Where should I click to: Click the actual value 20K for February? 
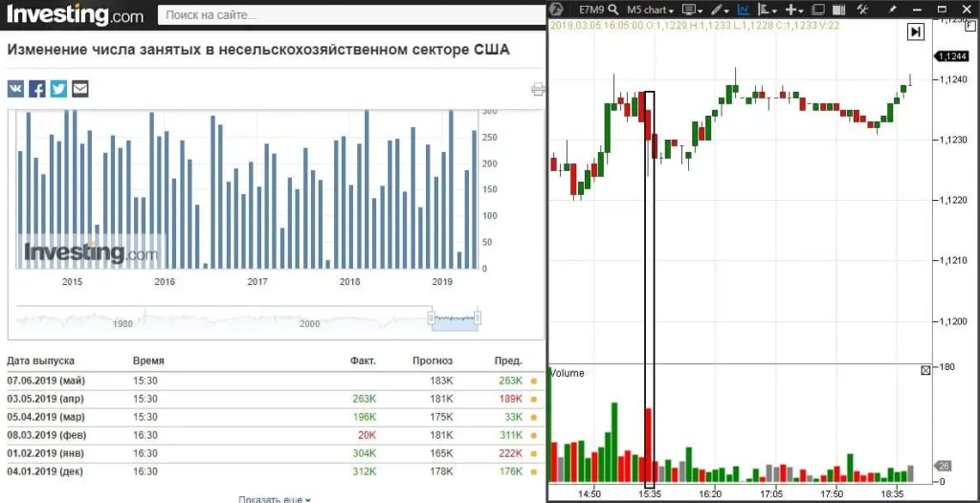(x=367, y=435)
